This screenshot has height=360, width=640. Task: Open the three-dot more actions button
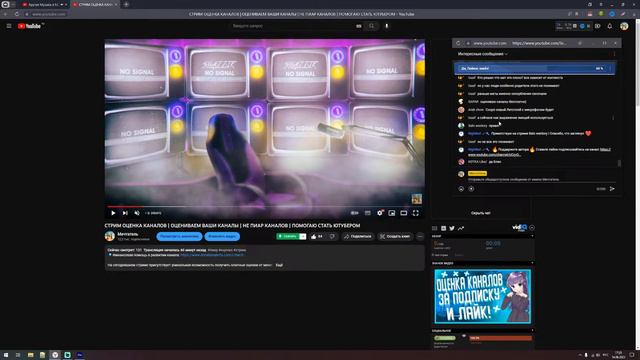(420, 236)
